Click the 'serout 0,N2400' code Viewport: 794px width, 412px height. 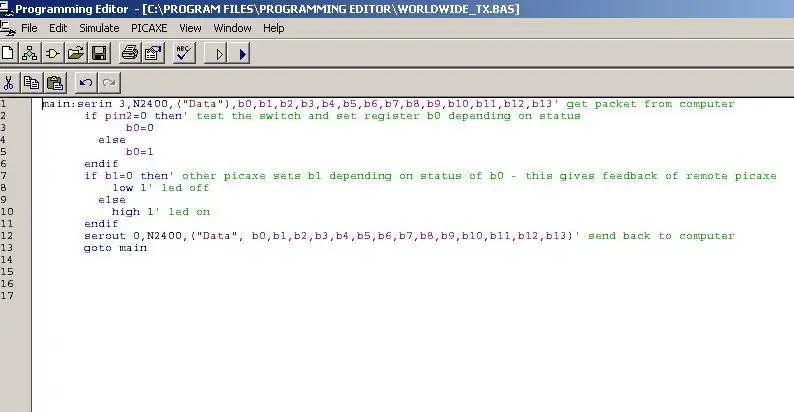(133, 236)
